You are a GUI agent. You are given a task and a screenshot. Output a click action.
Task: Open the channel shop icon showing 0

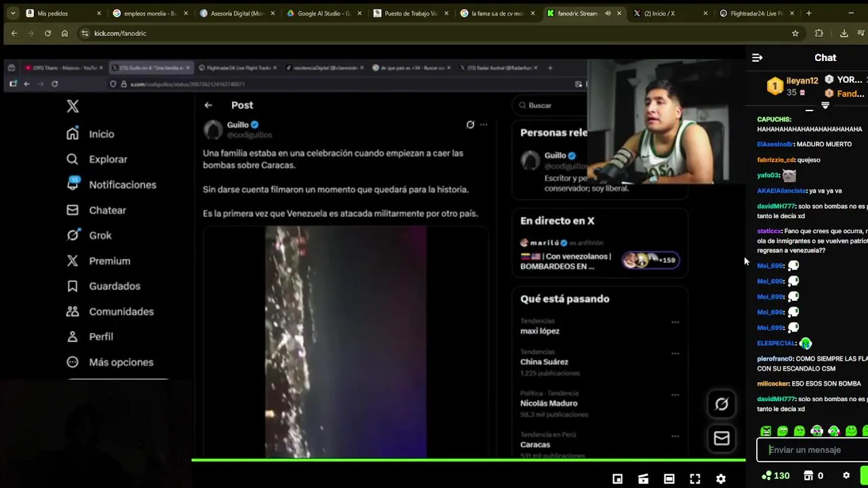(x=814, y=476)
